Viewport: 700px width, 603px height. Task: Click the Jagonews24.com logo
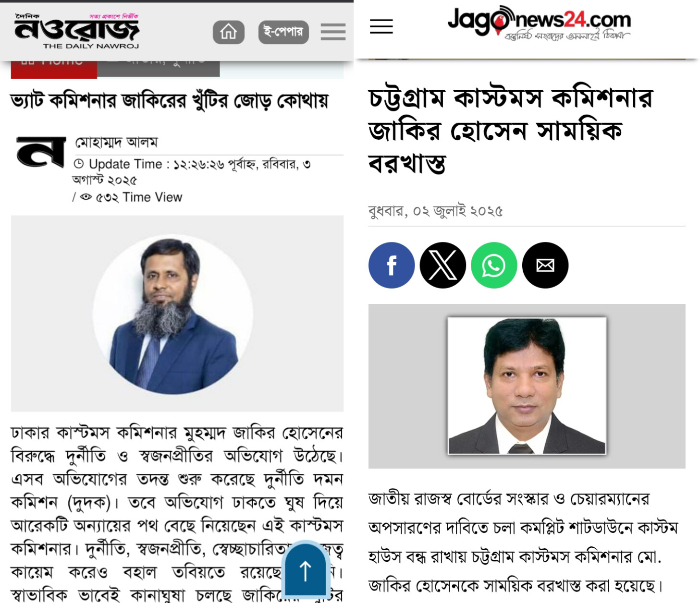point(539,23)
